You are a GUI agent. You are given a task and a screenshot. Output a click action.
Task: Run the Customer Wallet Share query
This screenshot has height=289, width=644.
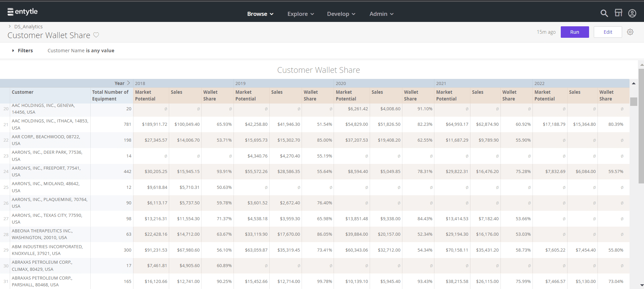[575, 32]
